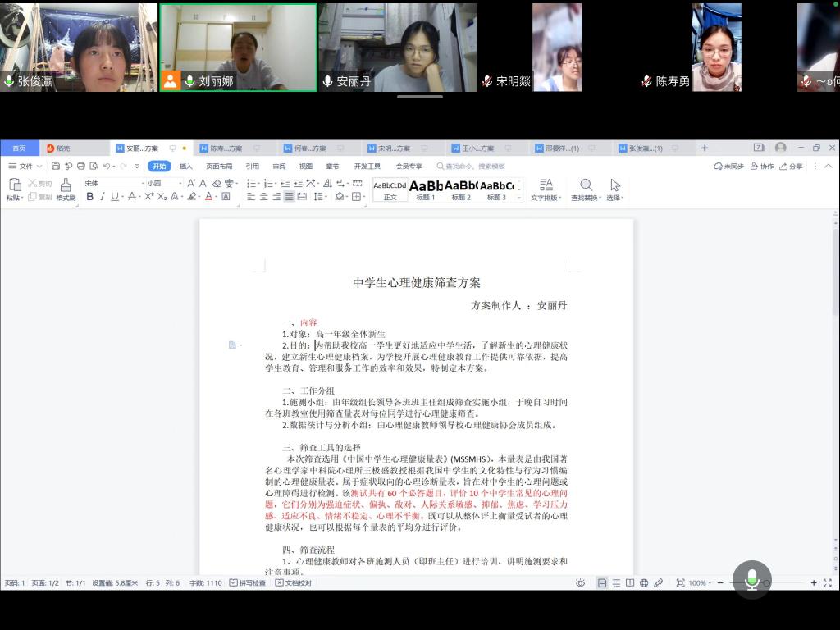The image size is (840, 630).
Task: Toggle document proofreading (文档校对)
Action: point(294,582)
